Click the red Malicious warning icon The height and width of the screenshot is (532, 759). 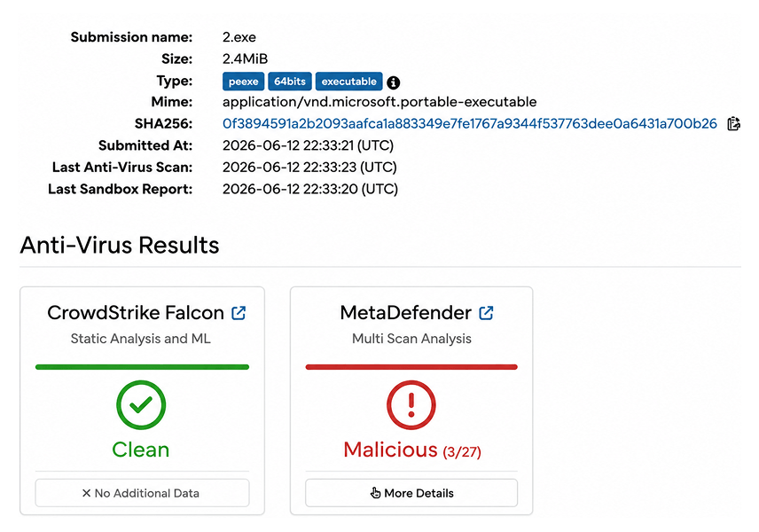click(411, 404)
